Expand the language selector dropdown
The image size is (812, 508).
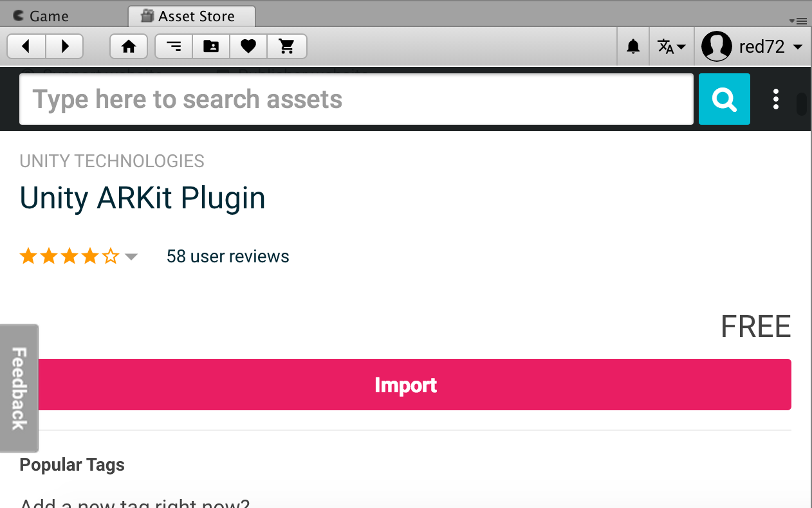(x=671, y=46)
